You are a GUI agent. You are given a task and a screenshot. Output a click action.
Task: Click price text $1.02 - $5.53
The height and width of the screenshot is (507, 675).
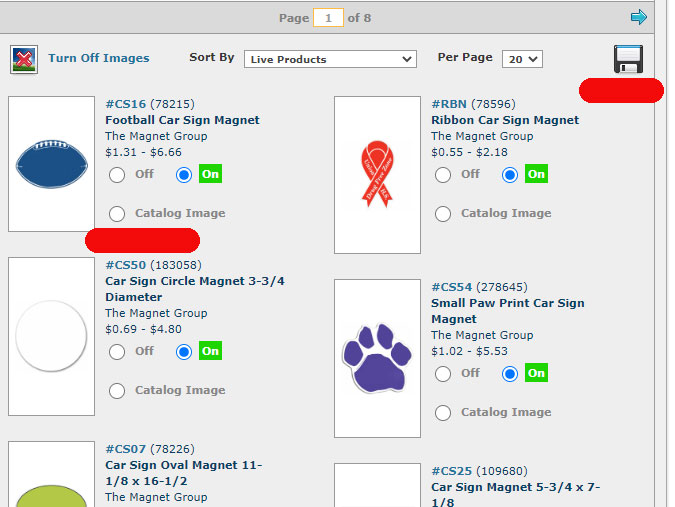click(469, 351)
